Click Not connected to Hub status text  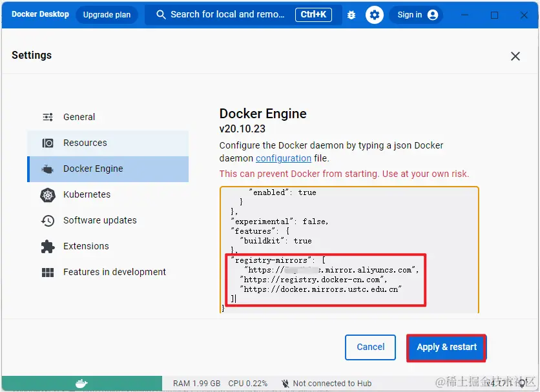pyautogui.click(x=332, y=384)
